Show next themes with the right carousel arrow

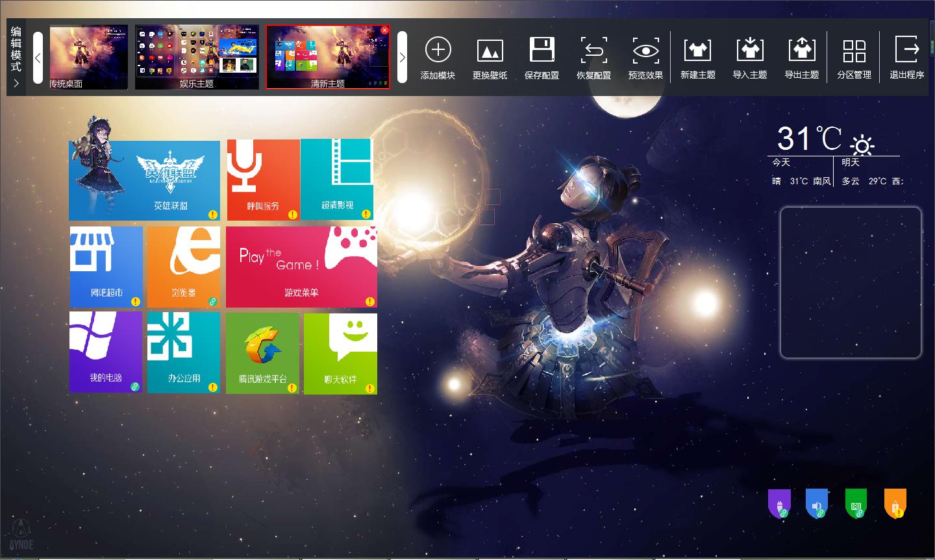point(403,57)
